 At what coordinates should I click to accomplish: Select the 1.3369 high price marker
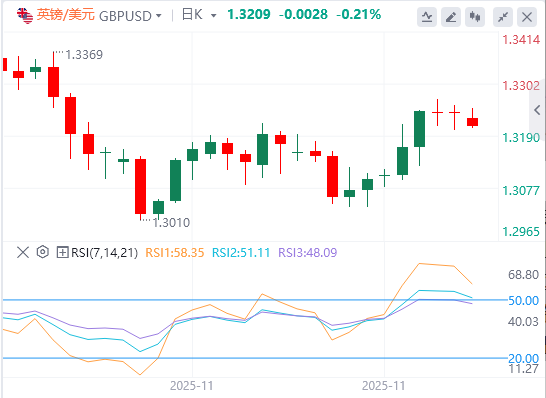[x=84, y=55]
